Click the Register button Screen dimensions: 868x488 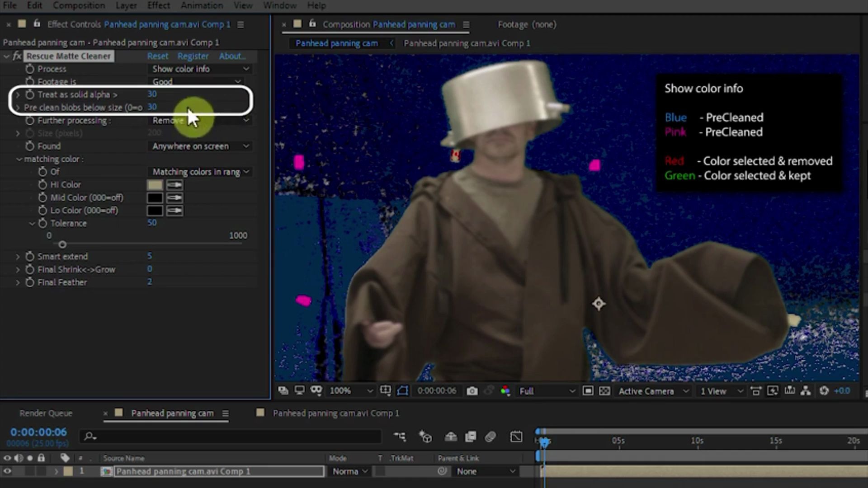tap(193, 56)
